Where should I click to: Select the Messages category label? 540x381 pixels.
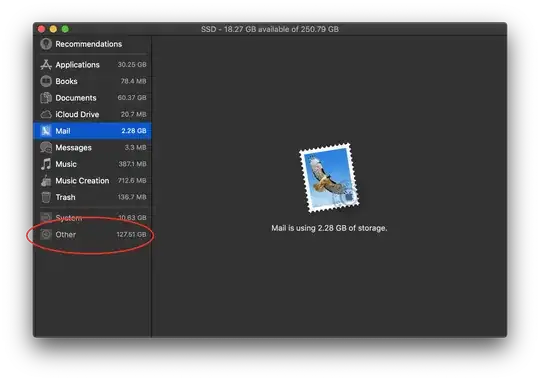pyautogui.click(x=73, y=147)
